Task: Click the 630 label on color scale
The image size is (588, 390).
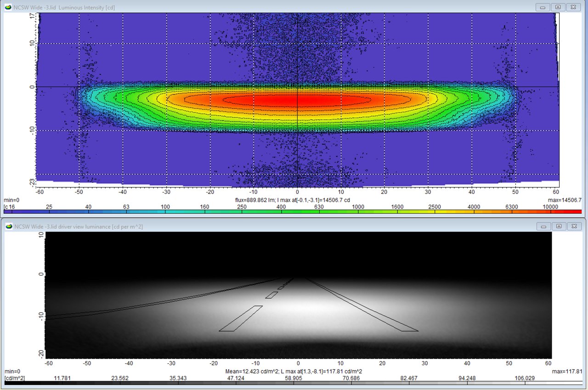Action: click(x=318, y=207)
